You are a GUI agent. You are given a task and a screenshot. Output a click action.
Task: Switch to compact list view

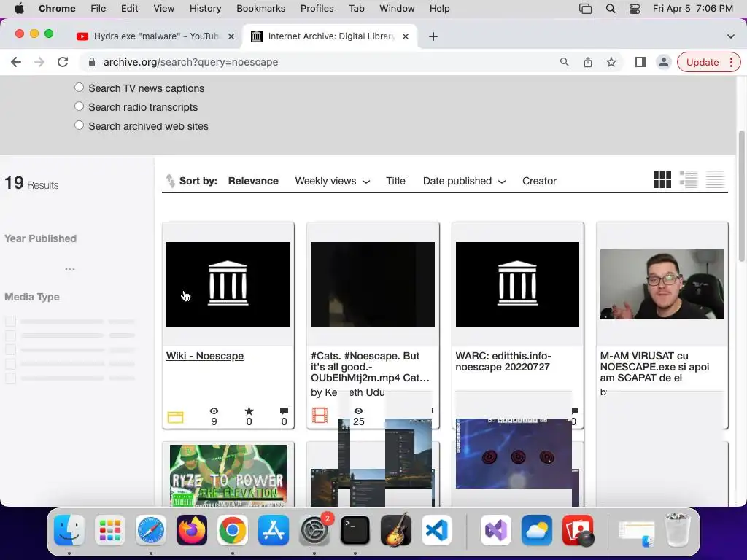point(715,179)
